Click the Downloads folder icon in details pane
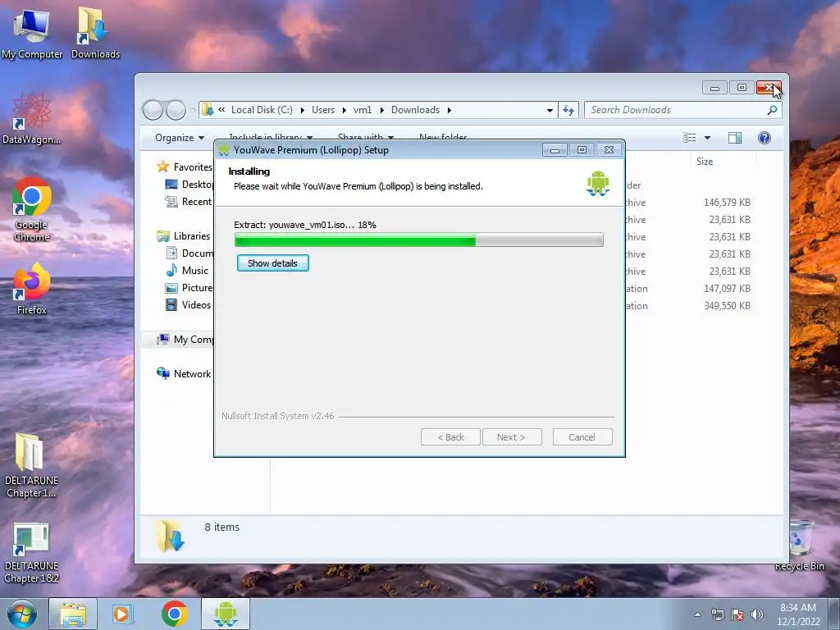This screenshot has height=630, width=840. pyautogui.click(x=171, y=536)
